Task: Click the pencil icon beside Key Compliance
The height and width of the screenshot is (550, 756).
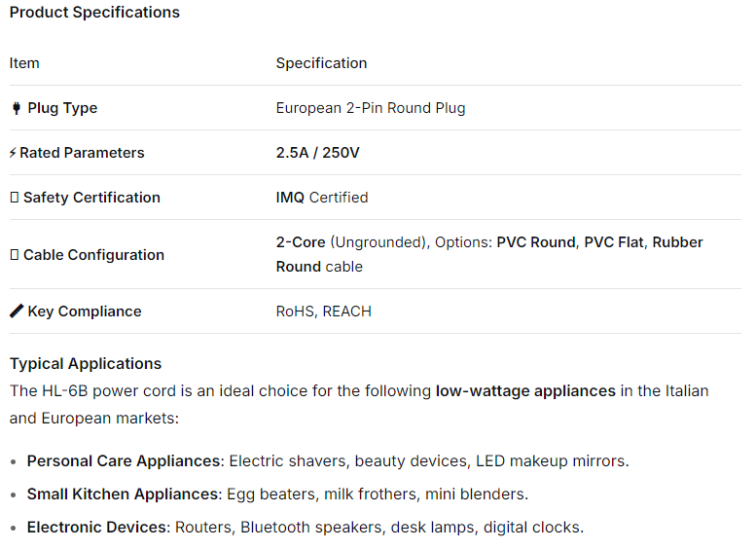Action: coord(17,312)
